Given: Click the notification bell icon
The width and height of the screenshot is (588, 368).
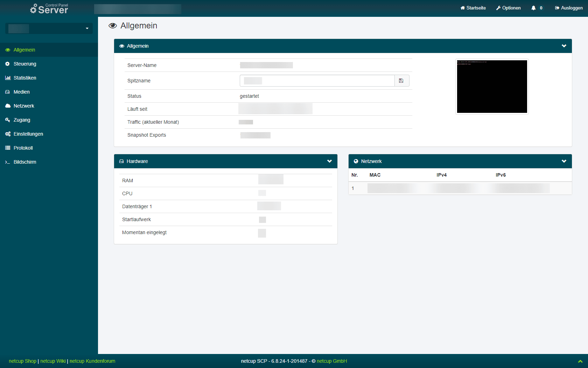Looking at the screenshot, I should [x=533, y=8].
